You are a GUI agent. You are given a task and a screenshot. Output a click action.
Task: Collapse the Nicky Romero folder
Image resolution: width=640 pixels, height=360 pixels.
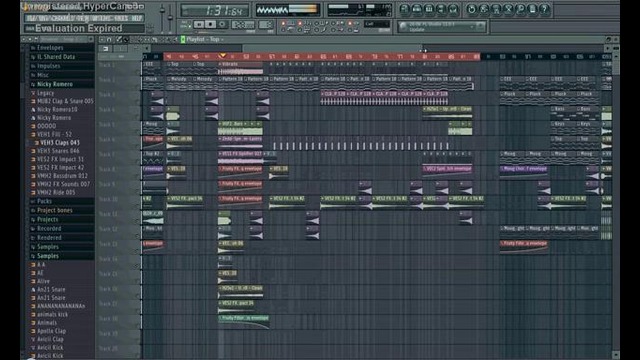pyautogui.click(x=55, y=84)
